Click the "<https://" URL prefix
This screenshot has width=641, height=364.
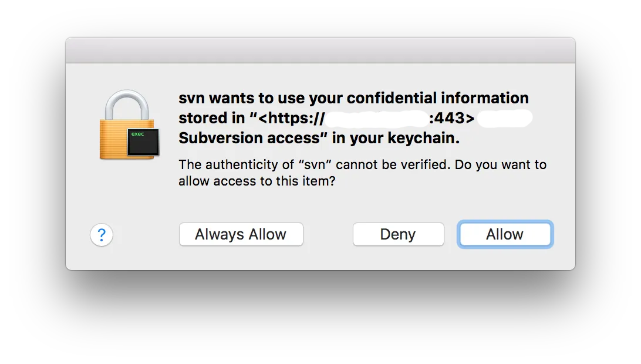291,119
